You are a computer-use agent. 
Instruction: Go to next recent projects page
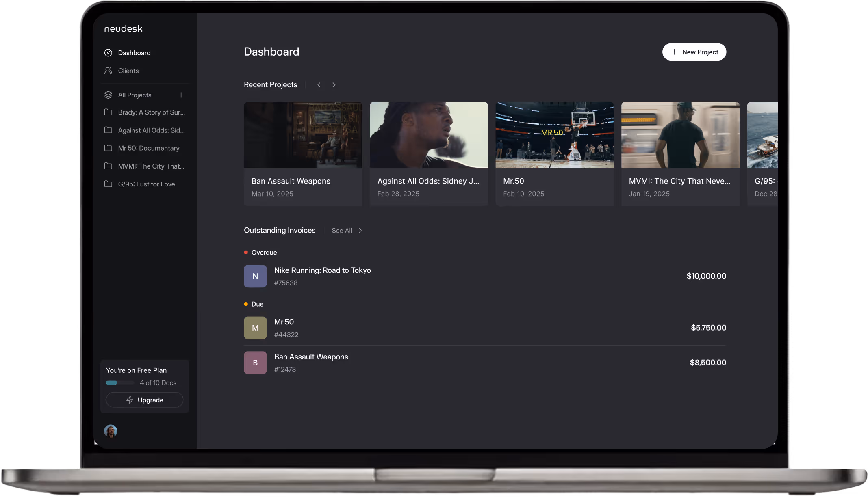coord(334,85)
